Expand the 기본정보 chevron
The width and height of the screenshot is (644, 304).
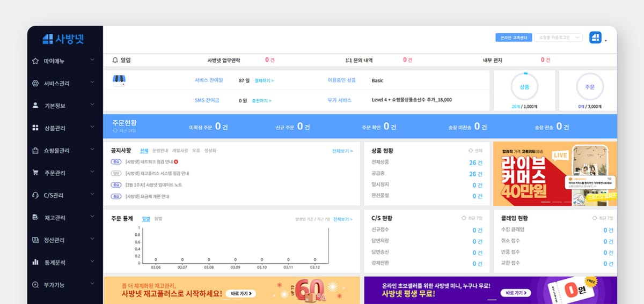pyautogui.click(x=92, y=105)
